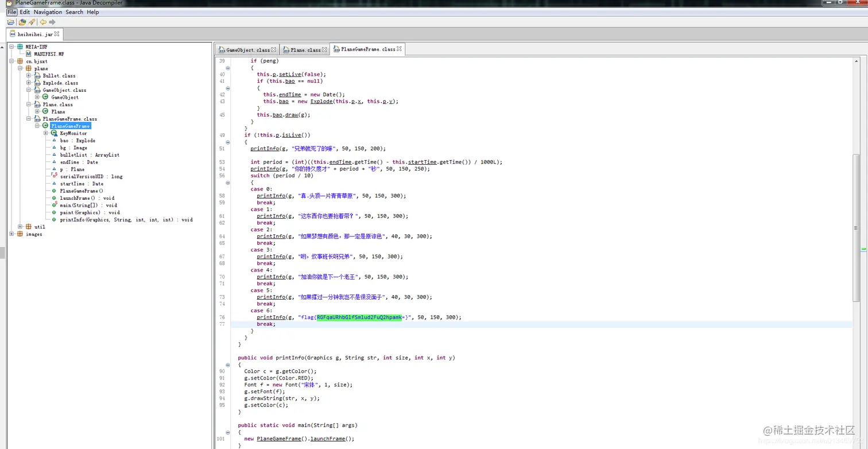Click the main(String[]) static method icon

coord(55,205)
